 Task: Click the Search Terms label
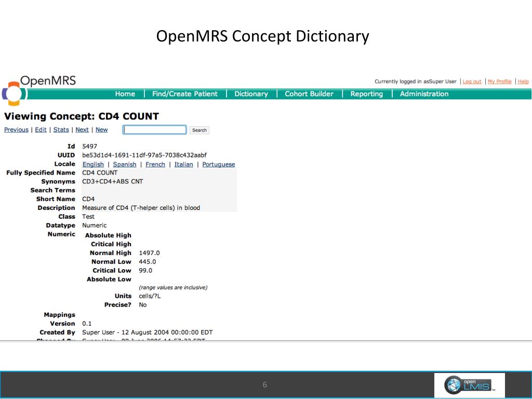click(x=52, y=190)
